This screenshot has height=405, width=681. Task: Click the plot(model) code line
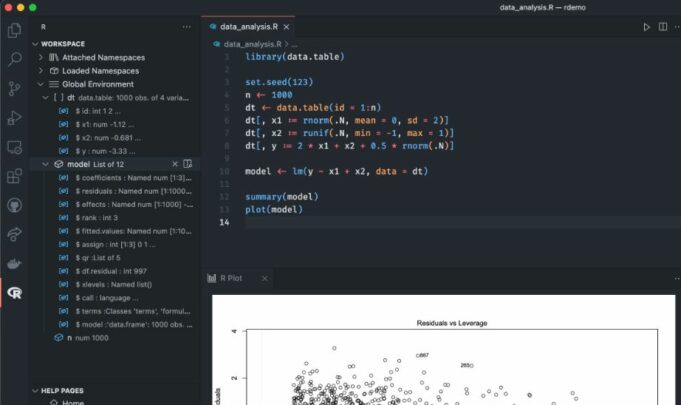click(274, 209)
